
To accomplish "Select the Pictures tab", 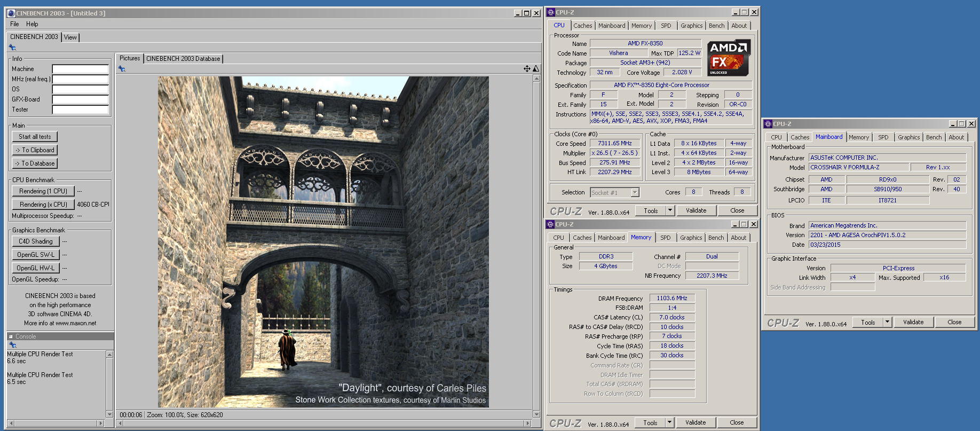I will (x=130, y=58).
